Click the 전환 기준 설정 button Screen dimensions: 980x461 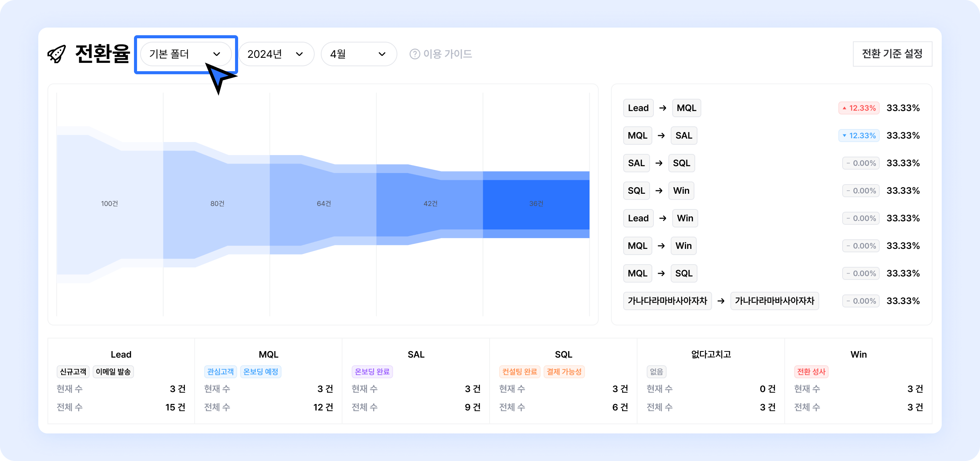point(892,54)
